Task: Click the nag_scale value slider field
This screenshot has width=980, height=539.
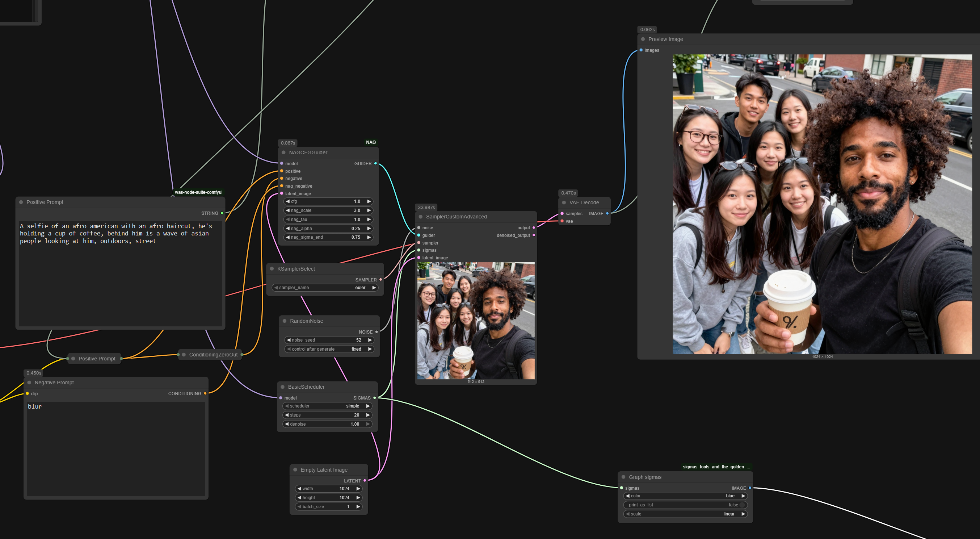Action: coord(328,210)
